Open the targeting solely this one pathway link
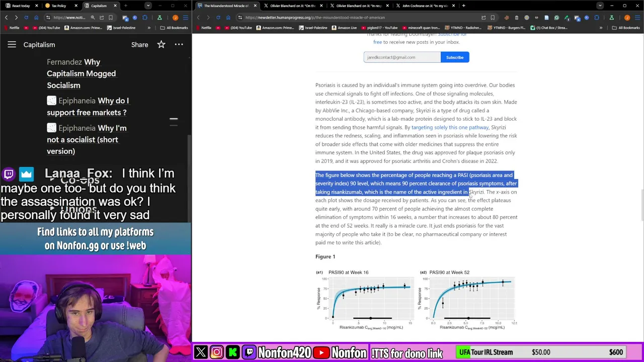The height and width of the screenshot is (362, 644). point(450,127)
